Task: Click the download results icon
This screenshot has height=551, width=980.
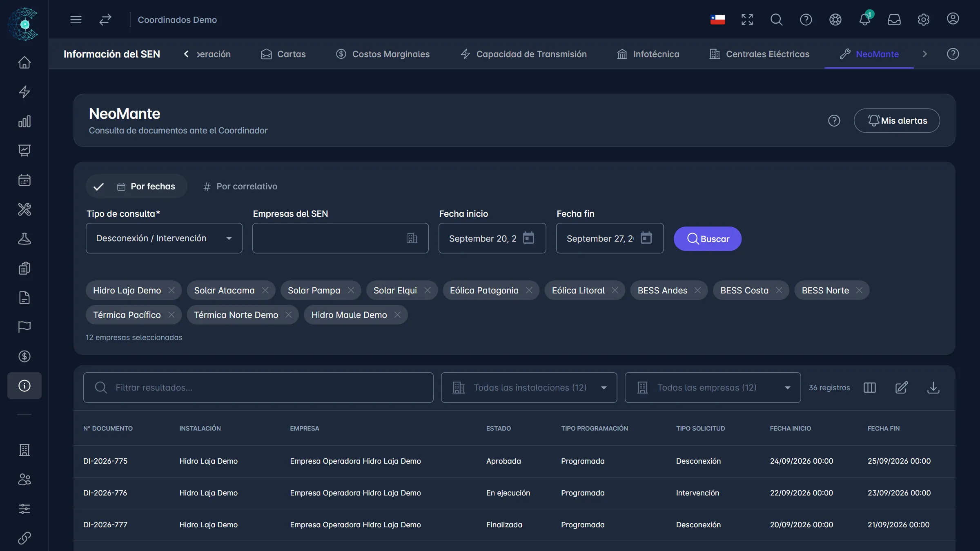Action: [x=933, y=387]
